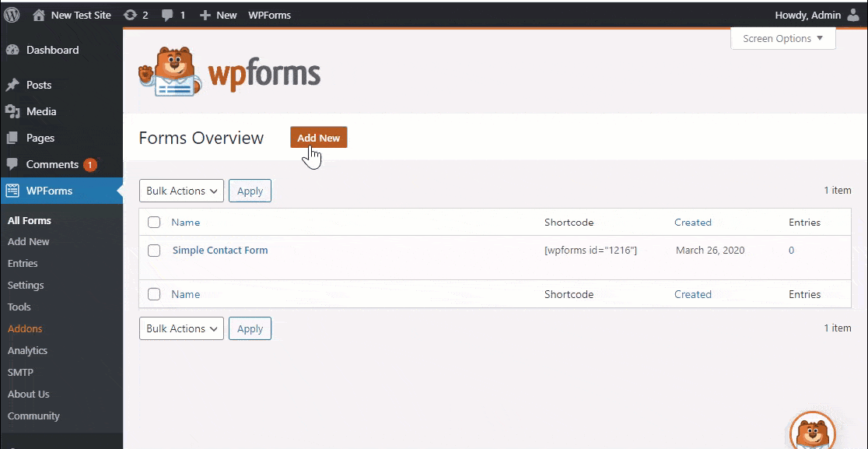This screenshot has height=449, width=868.
Task: Select the Media library icon in the sidebar
Action: tap(12, 111)
